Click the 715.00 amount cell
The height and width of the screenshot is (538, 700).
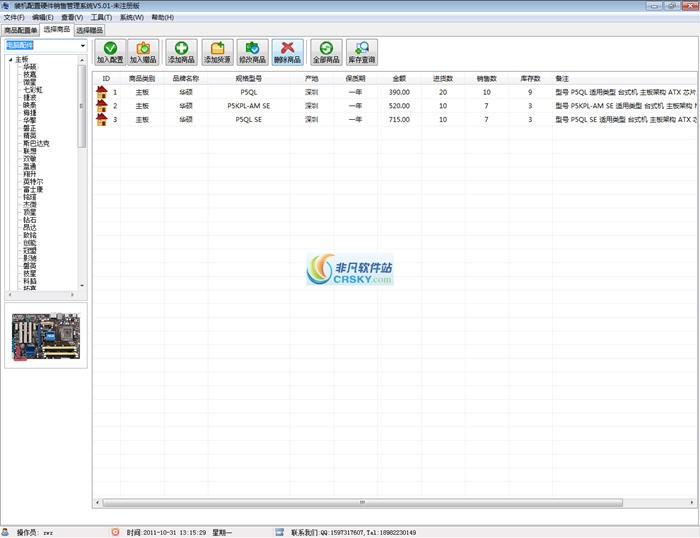(399, 120)
